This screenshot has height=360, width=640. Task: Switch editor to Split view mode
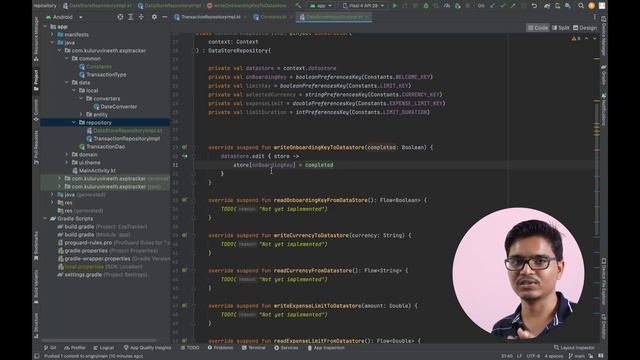pos(560,28)
